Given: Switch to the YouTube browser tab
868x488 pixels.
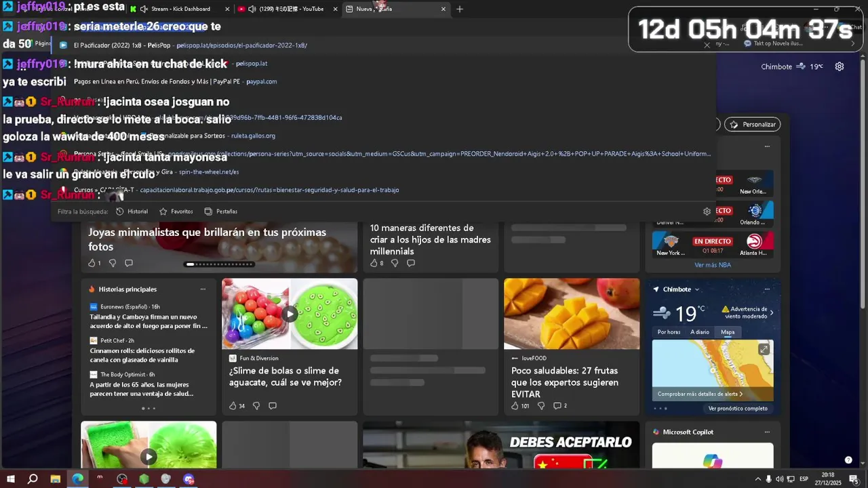Looking at the screenshot, I should (x=288, y=9).
